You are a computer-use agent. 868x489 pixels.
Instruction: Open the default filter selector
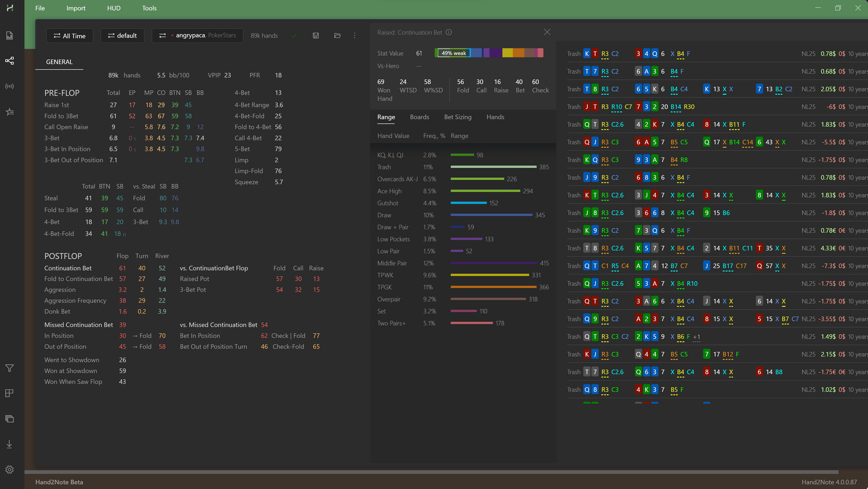[122, 36]
